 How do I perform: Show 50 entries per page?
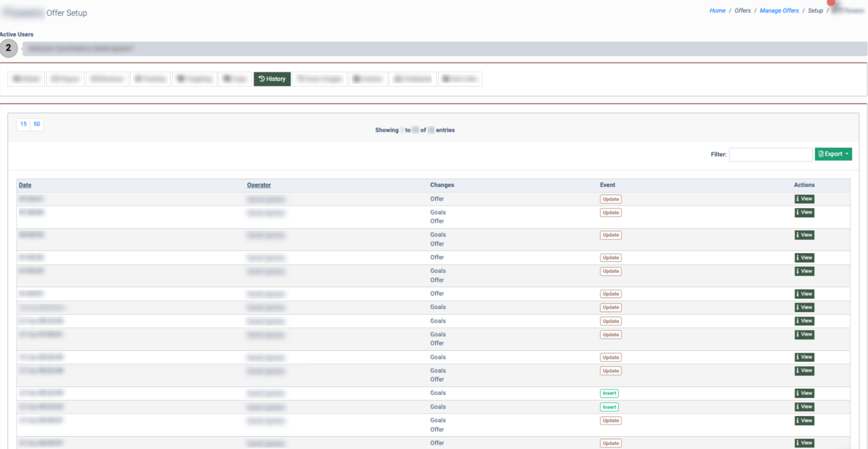pyautogui.click(x=37, y=124)
